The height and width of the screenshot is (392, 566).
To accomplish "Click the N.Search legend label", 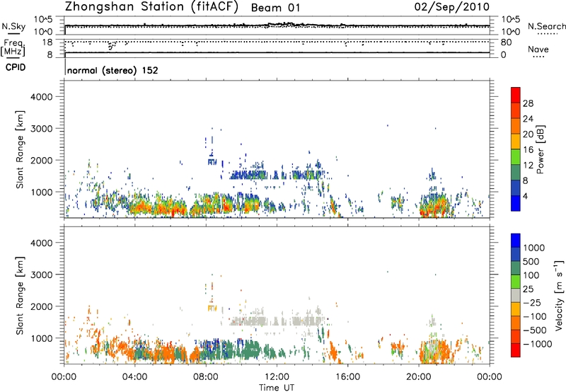I will [x=547, y=26].
